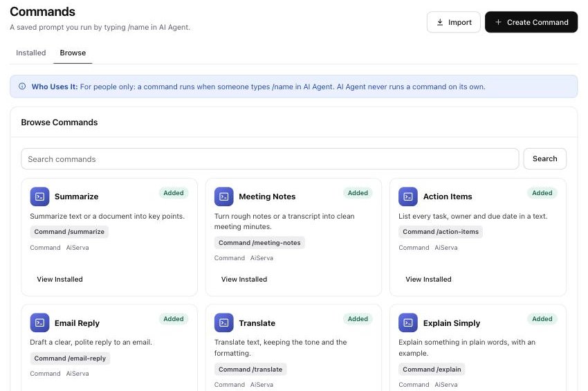
Task: Click 'Summarize text or a document' description
Action: 107,216
